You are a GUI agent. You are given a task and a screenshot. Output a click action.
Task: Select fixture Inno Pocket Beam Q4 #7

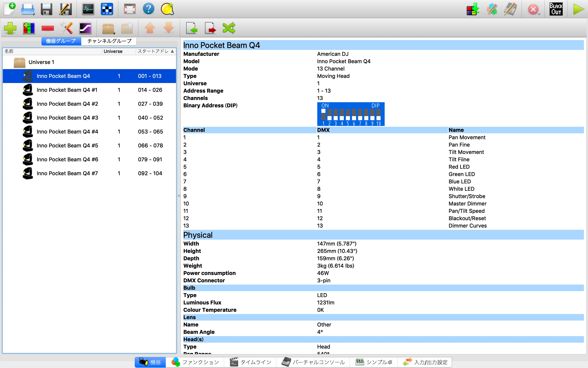pyautogui.click(x=89, y=173)
